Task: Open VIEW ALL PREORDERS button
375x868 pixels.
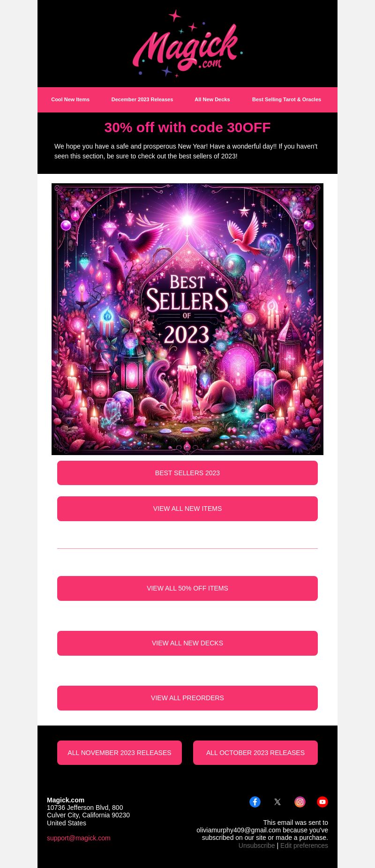Action: pyautogui.click(x=187, y=698)
